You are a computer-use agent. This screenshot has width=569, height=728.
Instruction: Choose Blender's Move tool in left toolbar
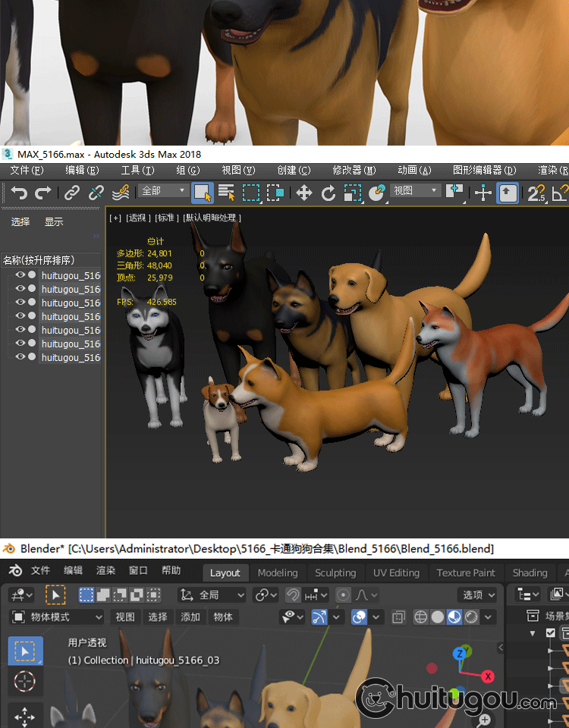coord(25,716)
